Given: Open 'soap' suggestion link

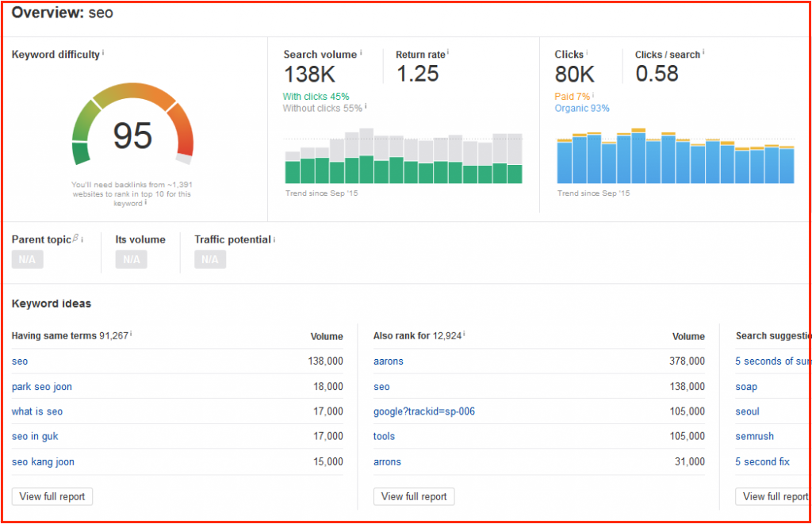Looking at the screenshot, I should click(746, 387).
